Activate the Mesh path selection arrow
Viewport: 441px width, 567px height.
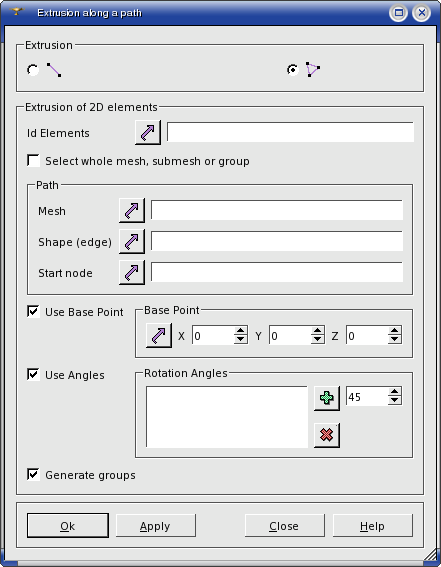pyautogui.click(x=132, y=210)
